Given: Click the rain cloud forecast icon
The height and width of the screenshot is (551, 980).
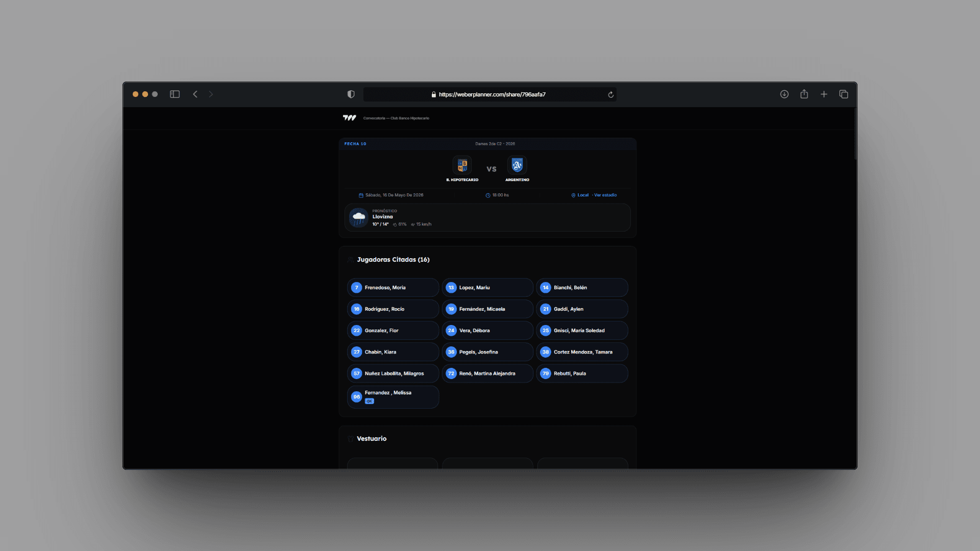Looking at the screenshot, I should click(359, 218).
